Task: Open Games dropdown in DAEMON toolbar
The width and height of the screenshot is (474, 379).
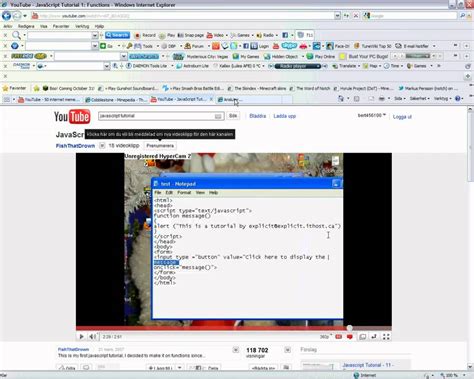Action: [419, 66]
